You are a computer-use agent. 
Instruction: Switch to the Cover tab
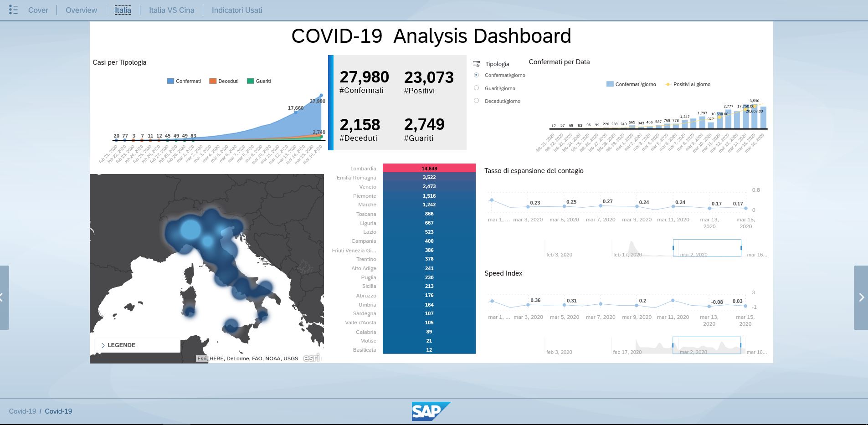point(38,10)
